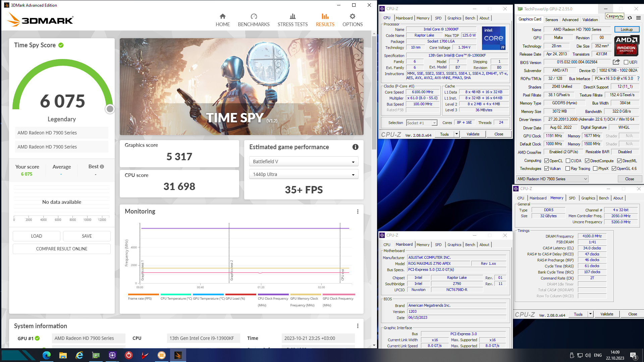Toggle the Vulkan checkbox in GPU-Z
Image resolution: width=644 pixels, height=362 pixels.
point(546,169)
